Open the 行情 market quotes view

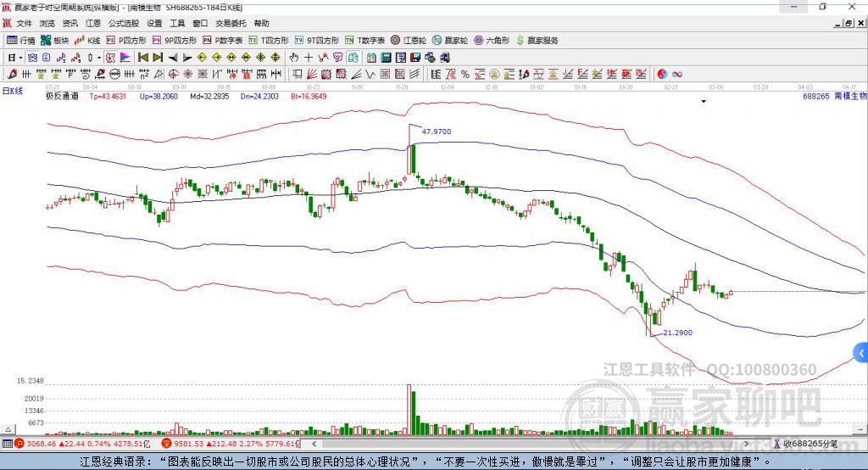click(20, 41)
